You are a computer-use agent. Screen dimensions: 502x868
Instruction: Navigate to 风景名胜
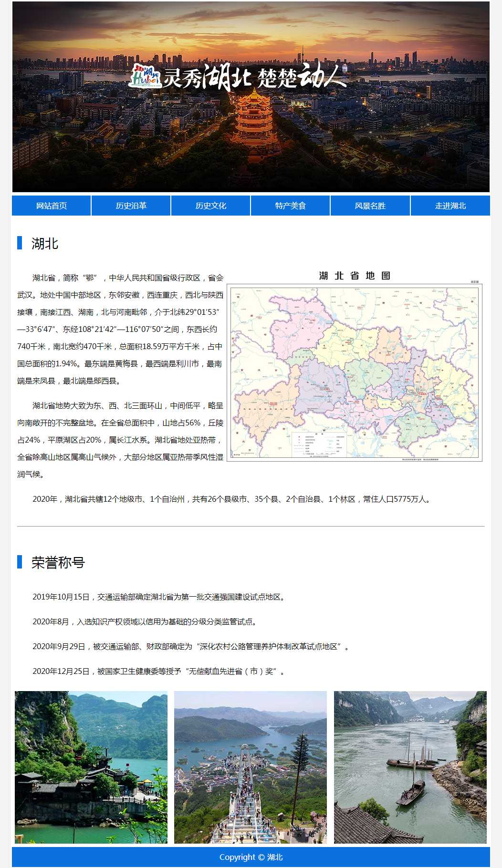[x=370, y=206]
